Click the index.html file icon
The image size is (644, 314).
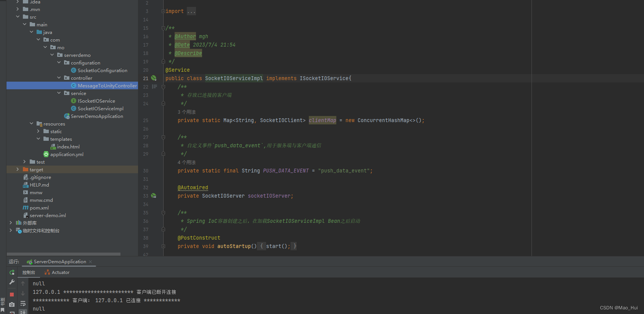pyautogui.click(x=53, y=147)
